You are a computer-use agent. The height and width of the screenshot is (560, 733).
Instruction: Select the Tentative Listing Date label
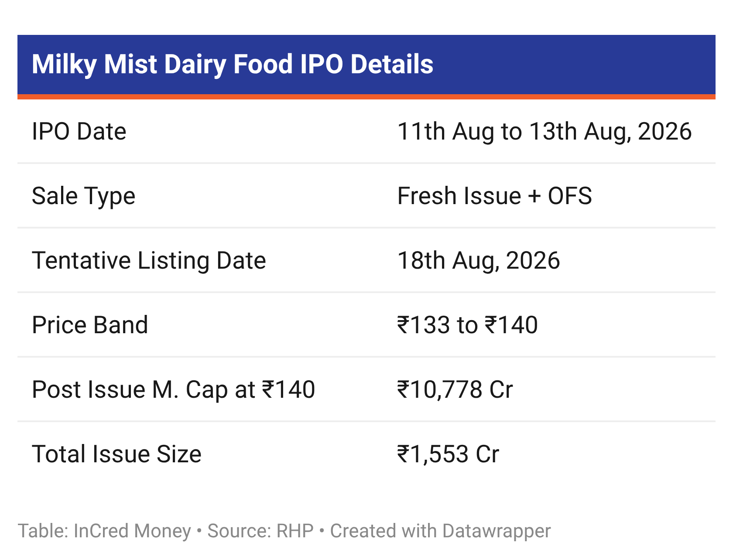click(x=149, y=261)
